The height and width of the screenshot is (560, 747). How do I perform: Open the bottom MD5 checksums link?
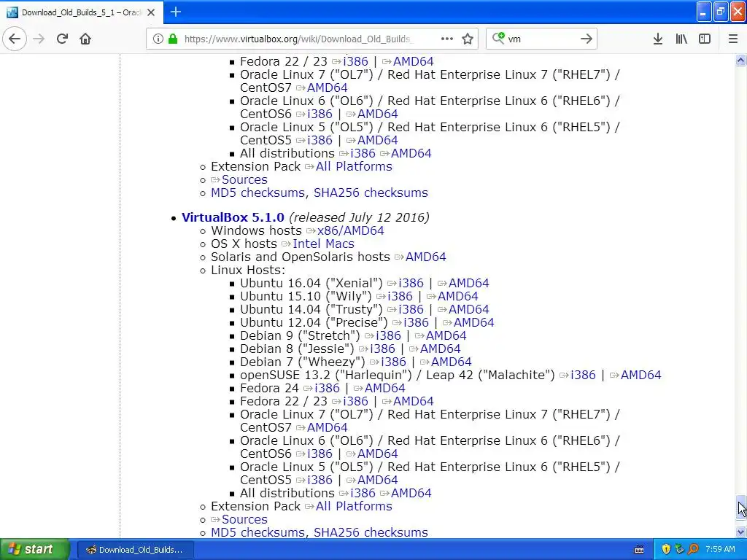coord(258,533)
